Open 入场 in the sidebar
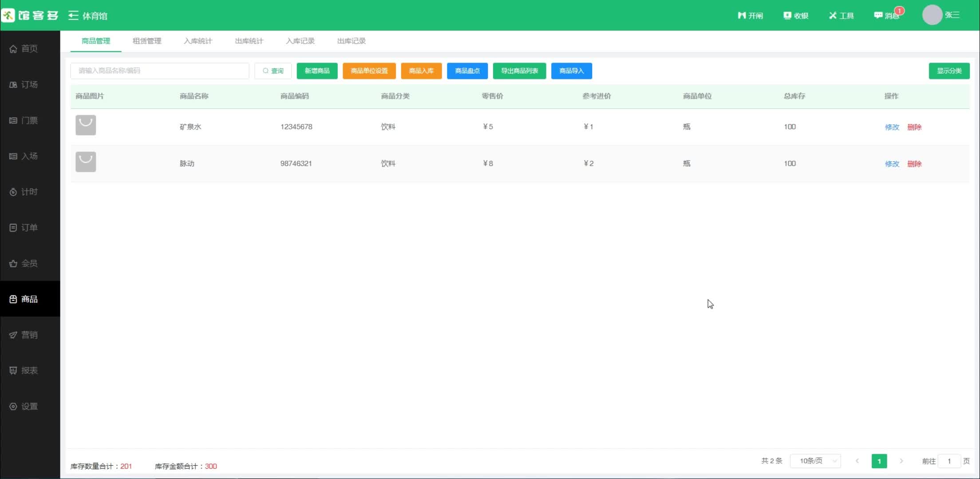980x479 pixels. pos(30,156)
